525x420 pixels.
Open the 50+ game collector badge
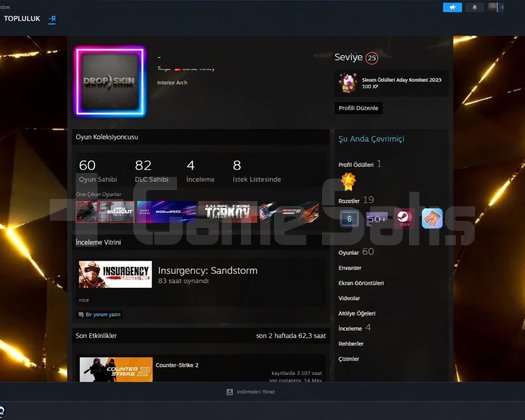[x=377, y=219]
